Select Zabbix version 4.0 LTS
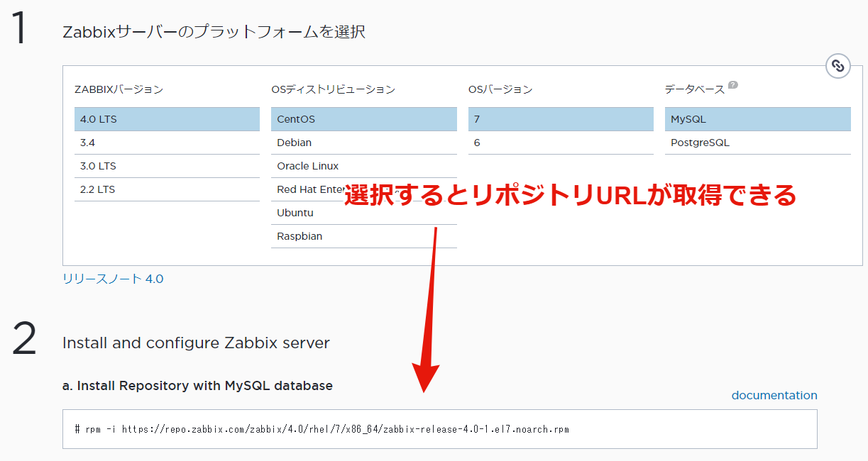This screenshot has height=461, width=868. click(x=167, y=119)
